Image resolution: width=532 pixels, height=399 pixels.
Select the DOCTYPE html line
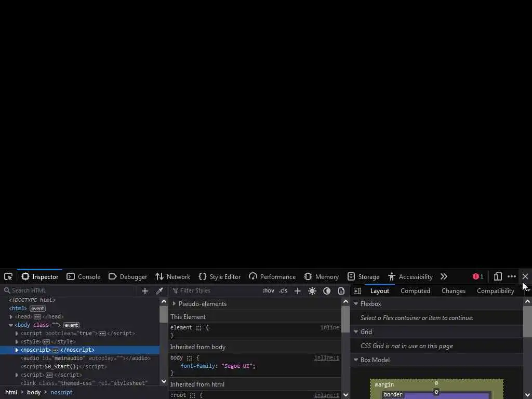[32, 300]
